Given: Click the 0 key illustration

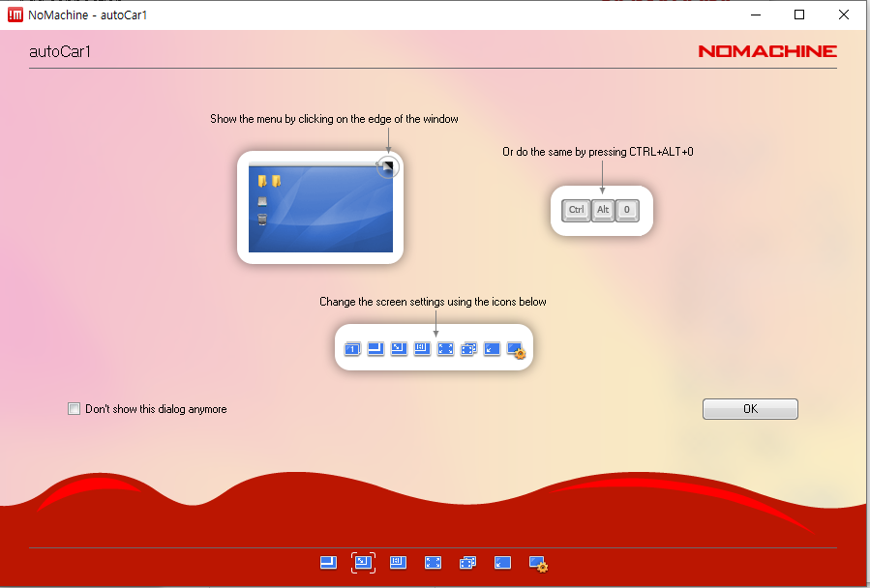Looking at the screenshot, I should coord(627,210).
